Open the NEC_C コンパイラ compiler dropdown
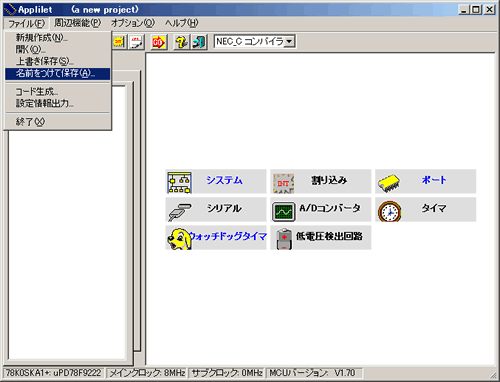The image size is (500, 382). tap(289, 42)
